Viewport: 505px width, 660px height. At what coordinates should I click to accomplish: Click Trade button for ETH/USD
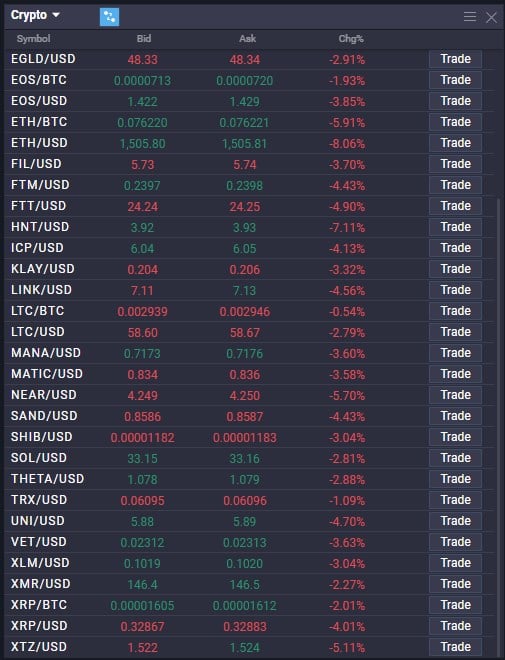click(x=455, y=143)
